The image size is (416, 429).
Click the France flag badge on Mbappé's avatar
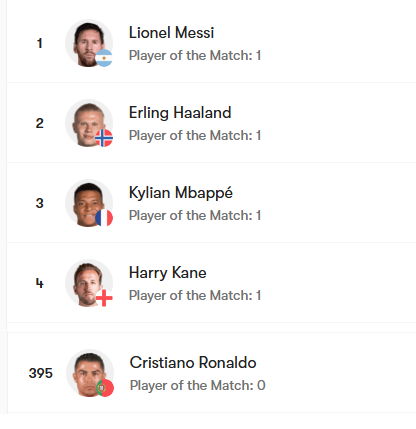point(104,218)
